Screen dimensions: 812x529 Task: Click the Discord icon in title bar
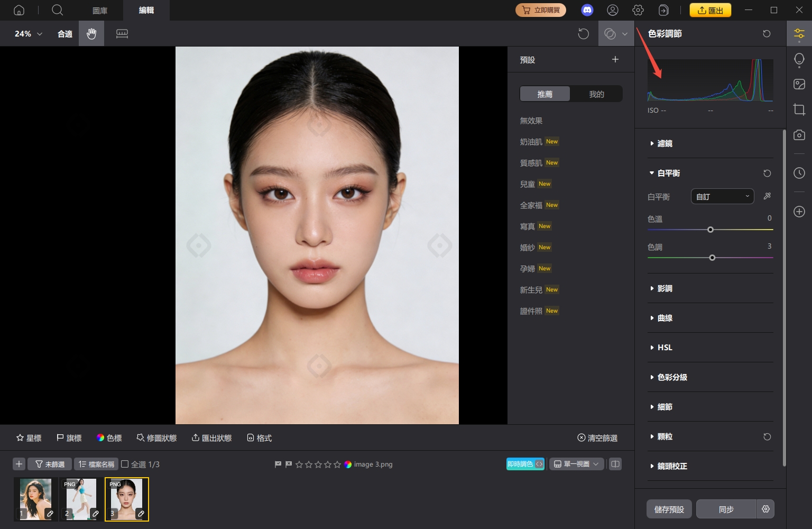[587, 10]
